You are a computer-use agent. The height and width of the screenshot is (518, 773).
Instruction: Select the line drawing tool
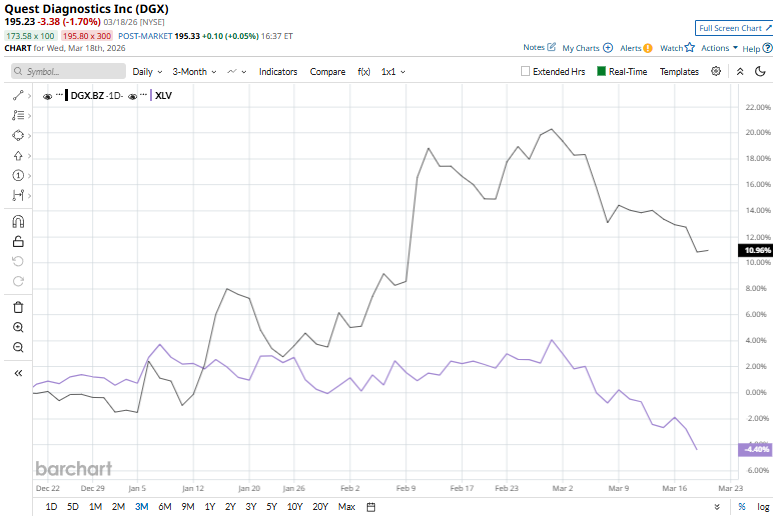[x=18, y=95]
